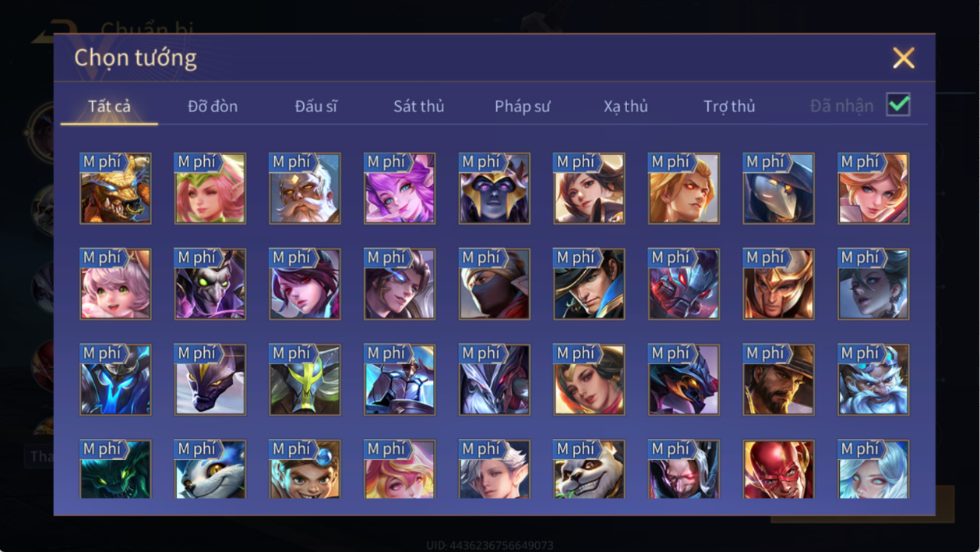Image resolution: width=980 pixels, height=552 pixels.
Task: Close the Chọn tướng dialog
Action: tap(904, 58)
